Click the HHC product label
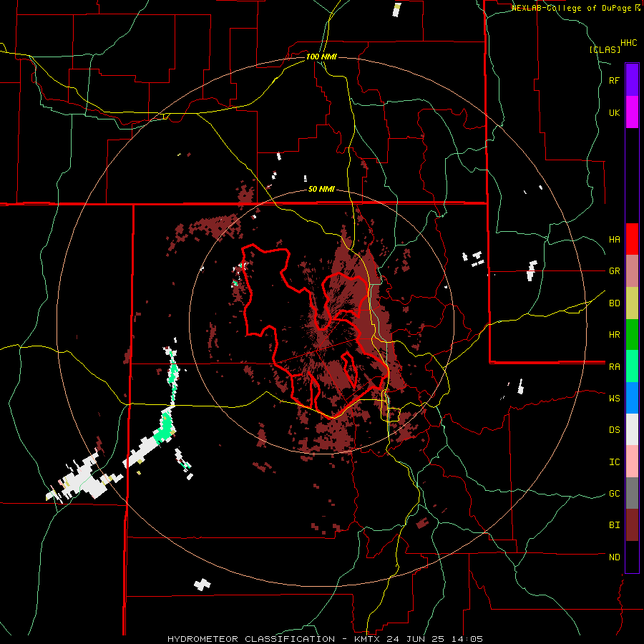 pyautogui.click(x=629, y=43)
